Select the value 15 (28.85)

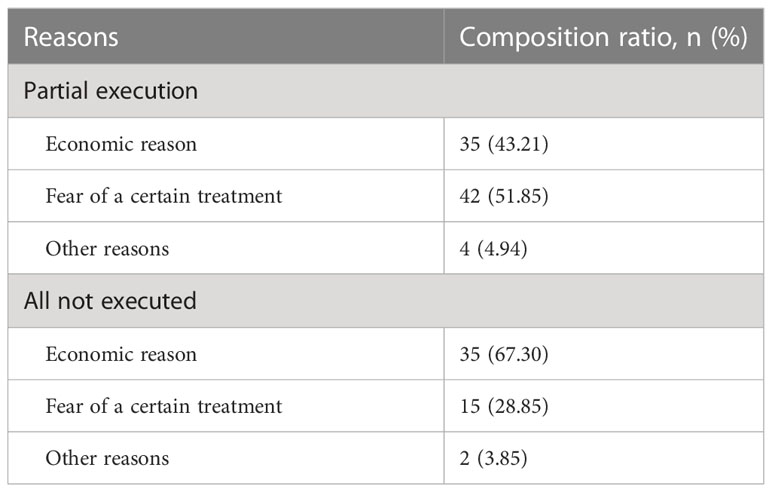click(x=504, y=406)
